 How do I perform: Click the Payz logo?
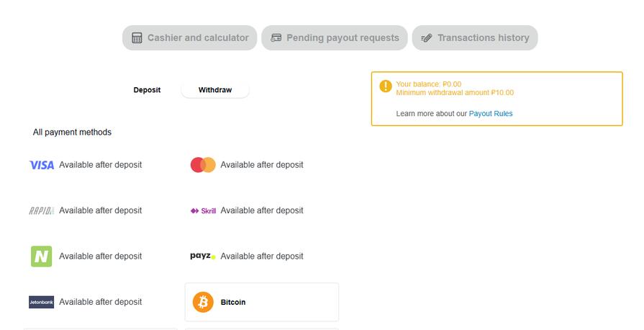click(203, 256)
